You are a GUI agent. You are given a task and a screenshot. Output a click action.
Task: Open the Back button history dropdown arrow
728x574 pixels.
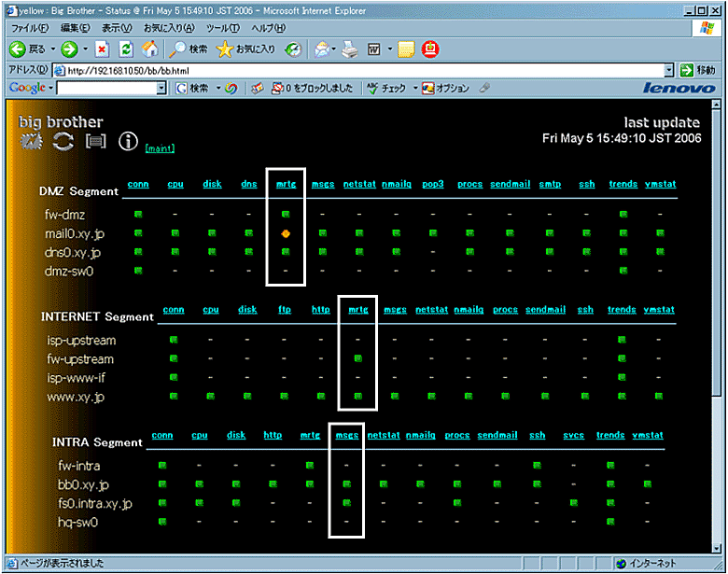(x=52, y=49)
